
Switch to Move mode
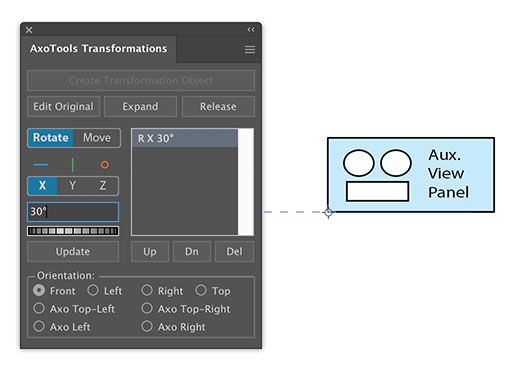click(x=97, y=138)
